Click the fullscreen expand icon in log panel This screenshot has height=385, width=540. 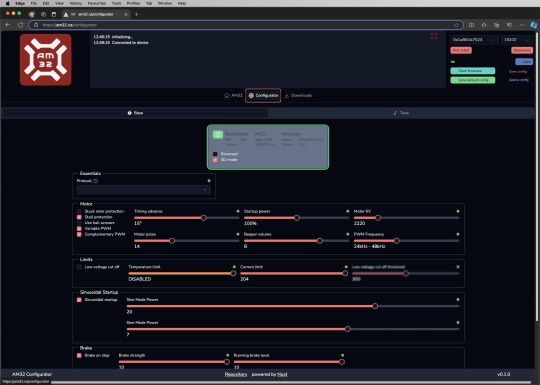click(x=434, y=36)
